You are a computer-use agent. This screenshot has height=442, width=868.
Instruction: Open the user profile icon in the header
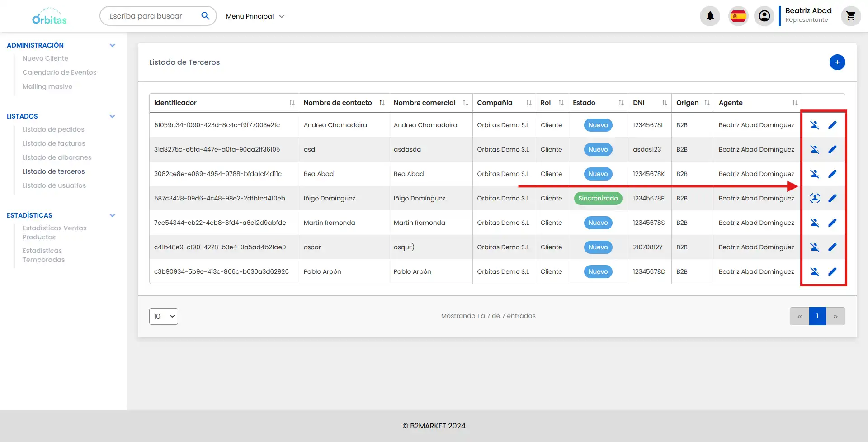point(764,16)
